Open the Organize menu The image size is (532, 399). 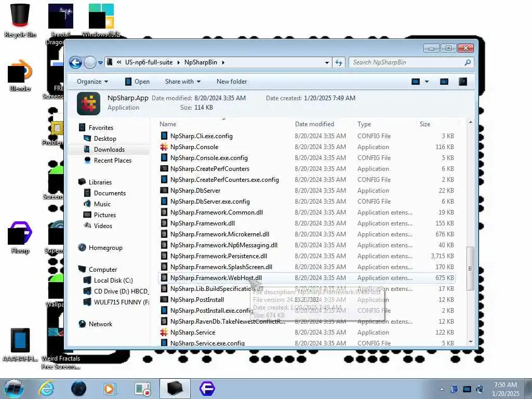pos(92,82)
